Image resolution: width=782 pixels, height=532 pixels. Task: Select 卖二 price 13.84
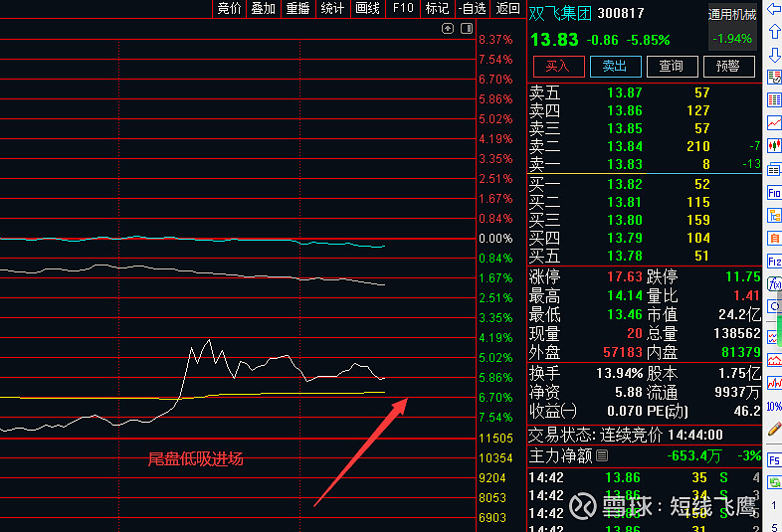tap(625, 146)
